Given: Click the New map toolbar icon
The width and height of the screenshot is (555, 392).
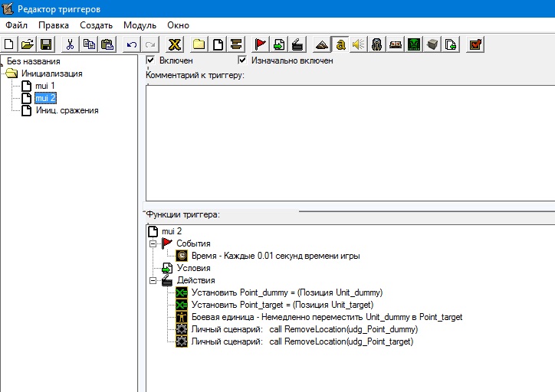Looking at the screenshot, I should point(9,44).
